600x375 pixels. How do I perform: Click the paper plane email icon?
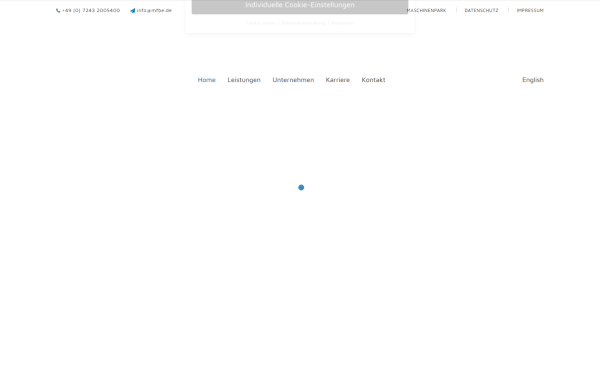[133, 11]
